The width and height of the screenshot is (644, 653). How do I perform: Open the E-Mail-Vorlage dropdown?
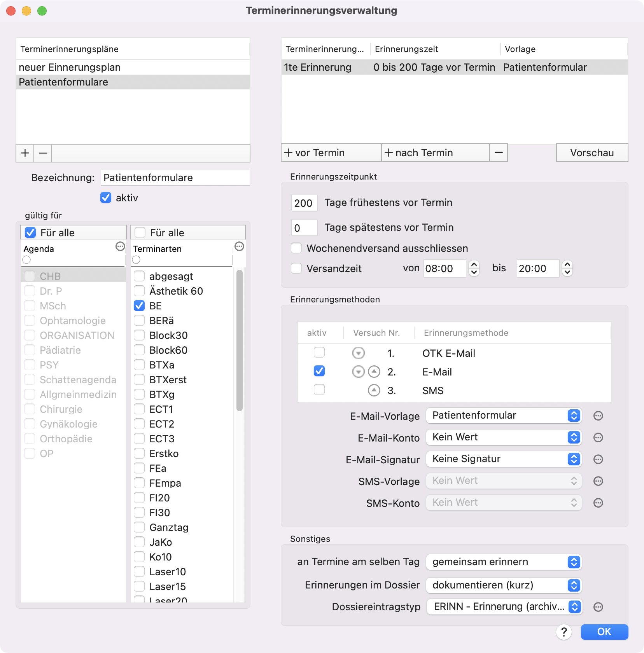[x=504, y=416]
